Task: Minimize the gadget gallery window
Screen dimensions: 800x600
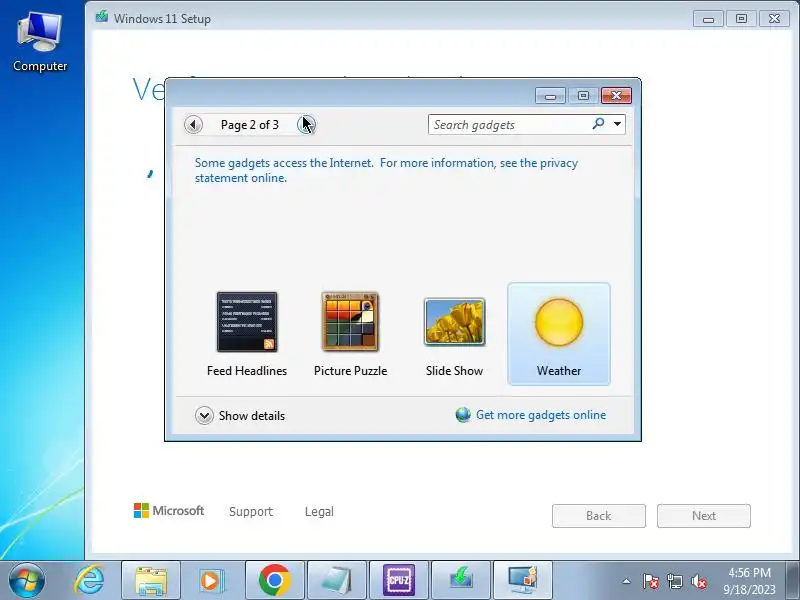Action: coord(550,95)
